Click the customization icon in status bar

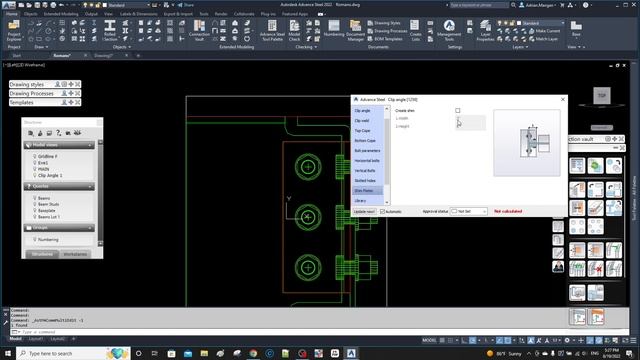click(633, 340)
